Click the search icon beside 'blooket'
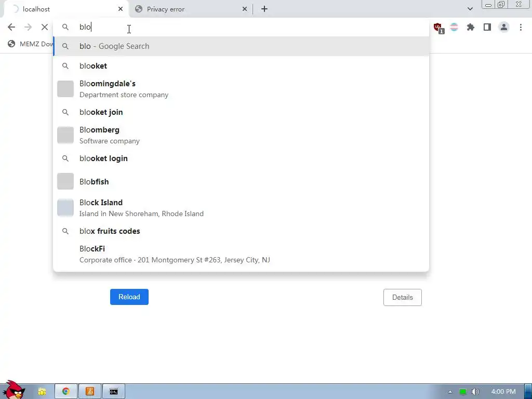532x399 pixels. pyautogui.click(x=65, y=66)
